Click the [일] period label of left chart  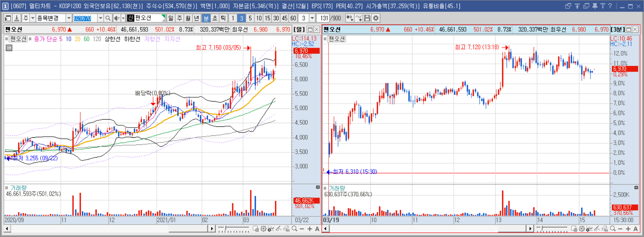(x=299, y=29)
